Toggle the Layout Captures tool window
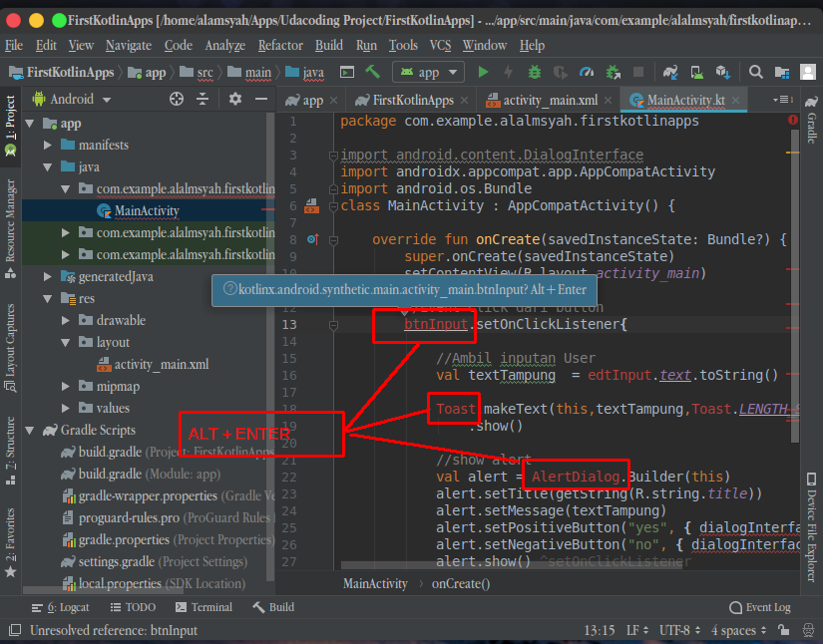823x644 pixels. point(10,348)
